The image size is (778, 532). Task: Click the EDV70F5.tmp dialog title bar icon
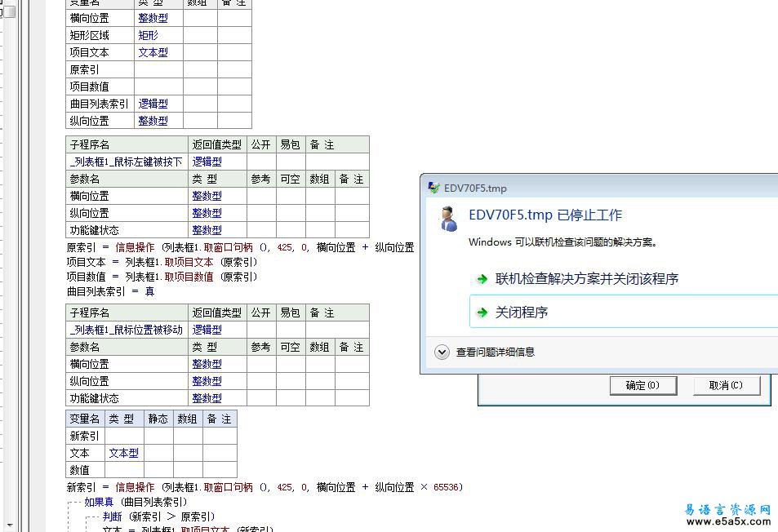coord(433,188)
